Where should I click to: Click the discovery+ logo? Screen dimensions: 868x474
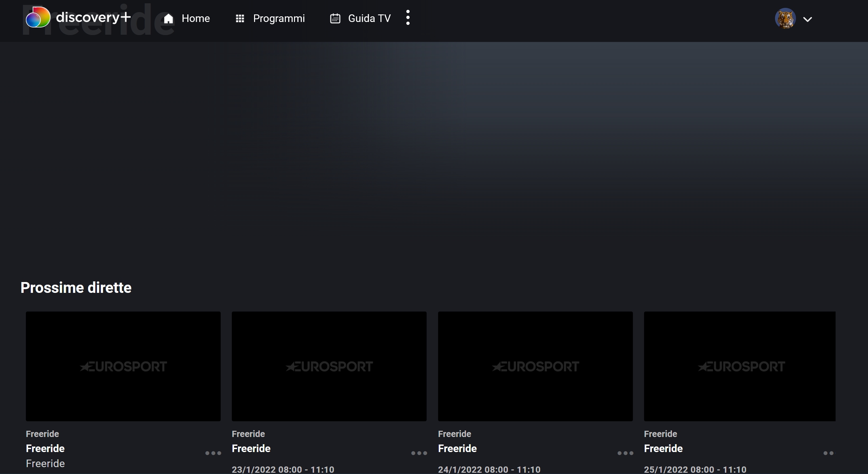tap(78, 17)
